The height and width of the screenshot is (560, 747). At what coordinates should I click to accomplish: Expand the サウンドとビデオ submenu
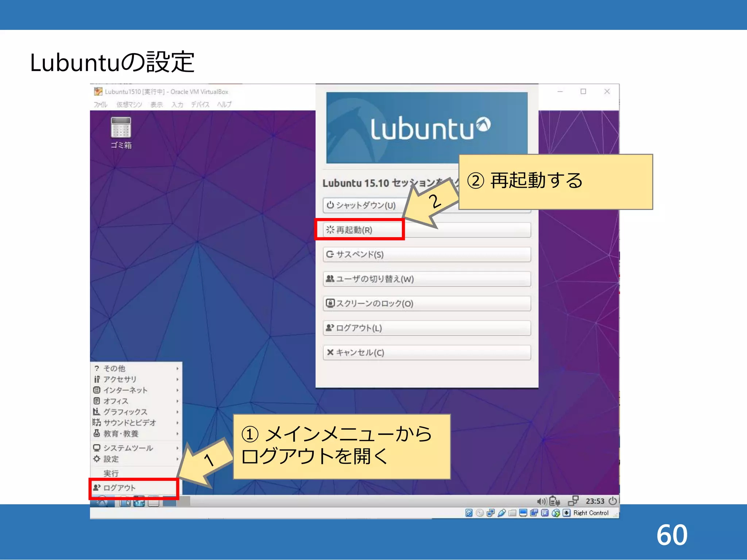click(x=136, y=423)
